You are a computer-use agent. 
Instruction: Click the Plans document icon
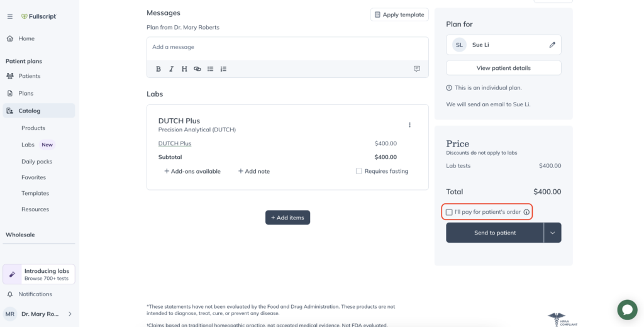[10, 93]
